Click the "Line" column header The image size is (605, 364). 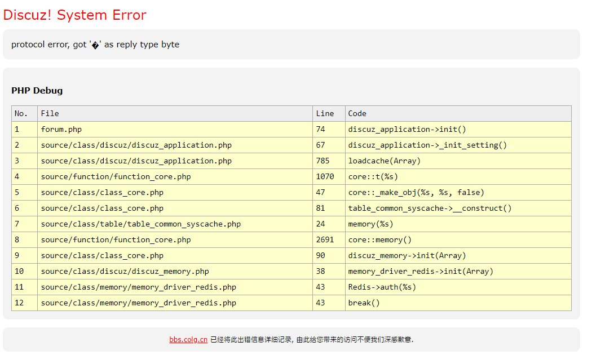tap(329, 114)
